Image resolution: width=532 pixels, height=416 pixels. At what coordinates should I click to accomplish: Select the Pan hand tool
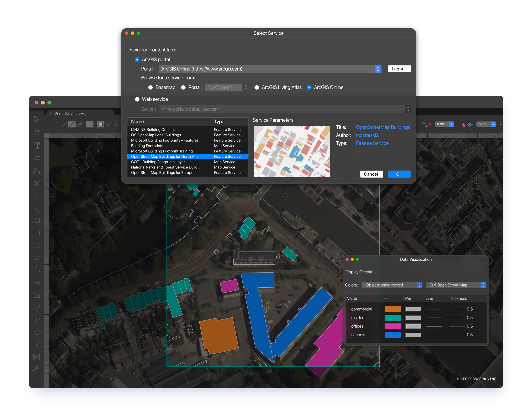click(37, 132)
